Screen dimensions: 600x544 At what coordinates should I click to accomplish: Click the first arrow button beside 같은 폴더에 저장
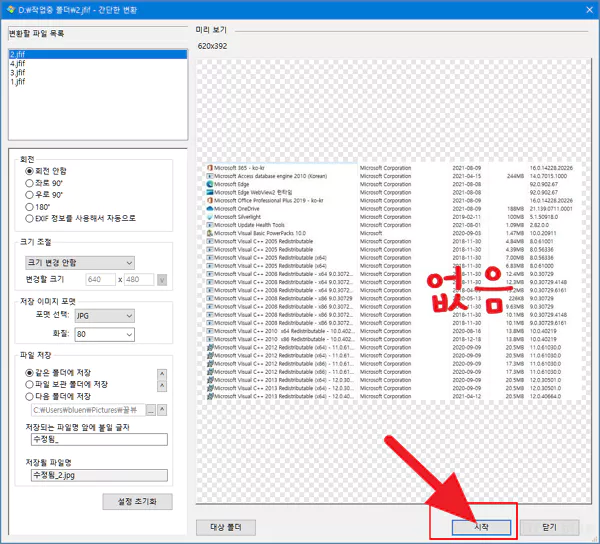(162, 374)
